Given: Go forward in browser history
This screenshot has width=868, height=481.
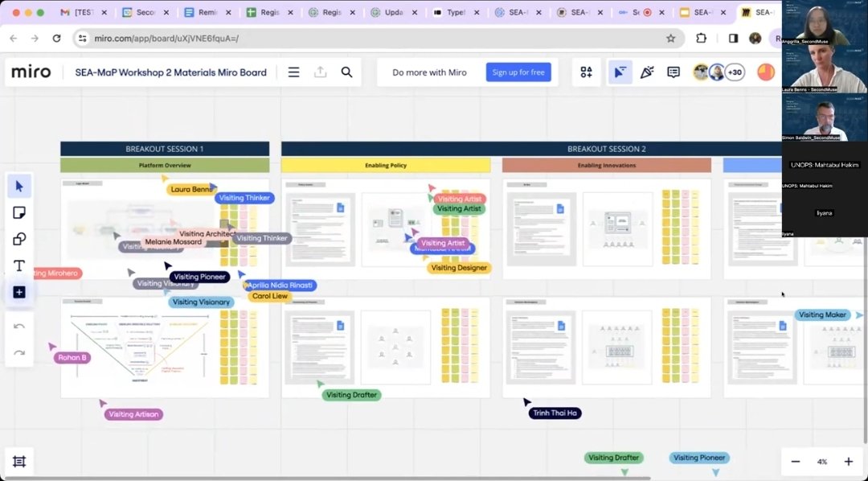Looking at the screenshot, I should coord(35,39).
